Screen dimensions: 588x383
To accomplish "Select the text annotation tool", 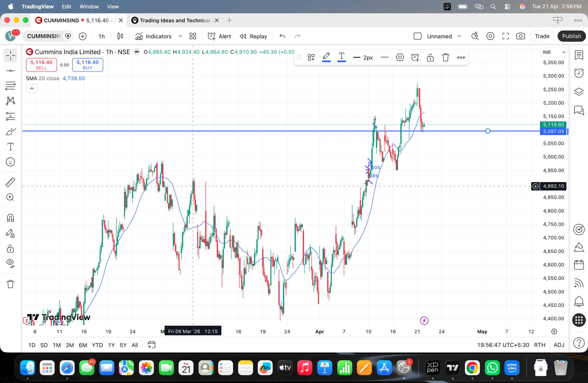I will 10,147.
